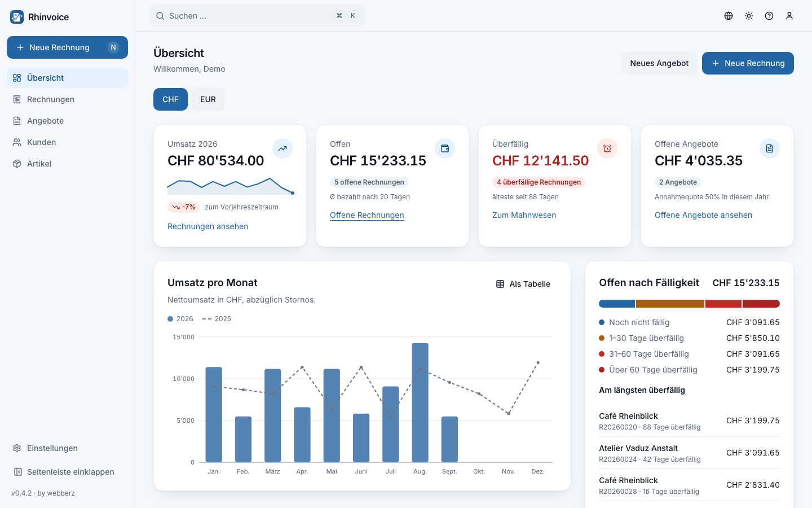The image size is (812, 508).
Task: Open Angebote in the sidebar
Action: pos(67,121)
